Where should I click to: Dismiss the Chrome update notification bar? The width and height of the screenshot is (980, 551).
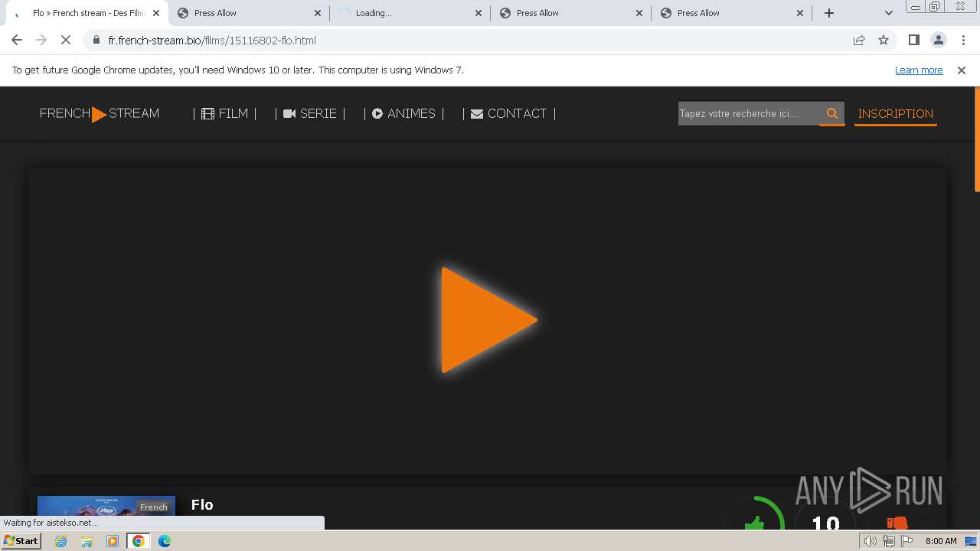click(x=962, y=70)
